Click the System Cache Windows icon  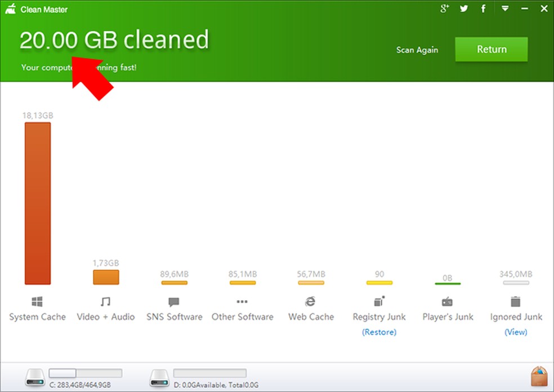click(37, 301)
